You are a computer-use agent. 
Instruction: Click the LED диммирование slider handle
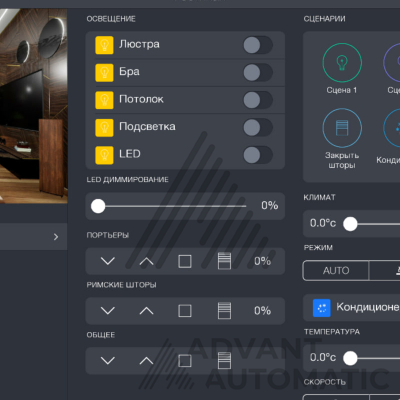click(x=98, y=206)
